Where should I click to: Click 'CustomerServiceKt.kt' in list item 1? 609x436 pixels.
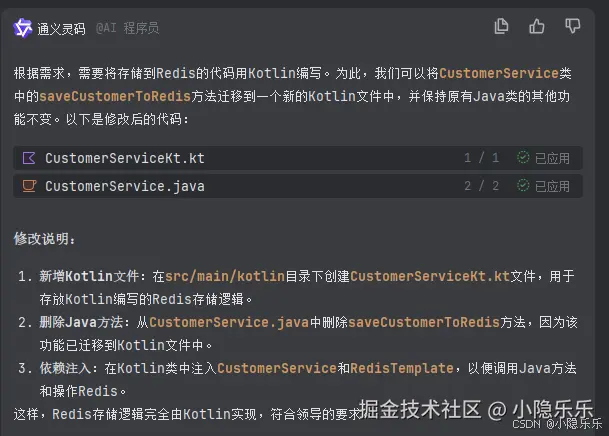pyautogui.click(x=430, y=276)
